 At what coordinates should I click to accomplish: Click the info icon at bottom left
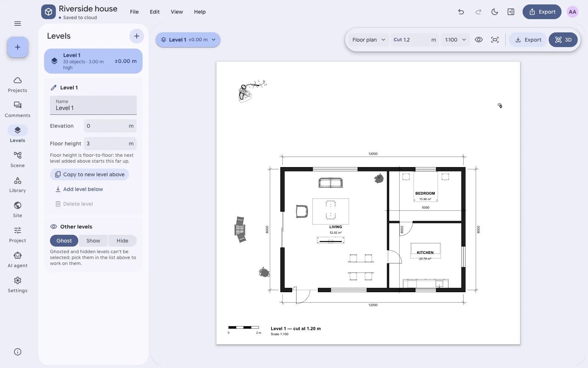tap(18, 352)
